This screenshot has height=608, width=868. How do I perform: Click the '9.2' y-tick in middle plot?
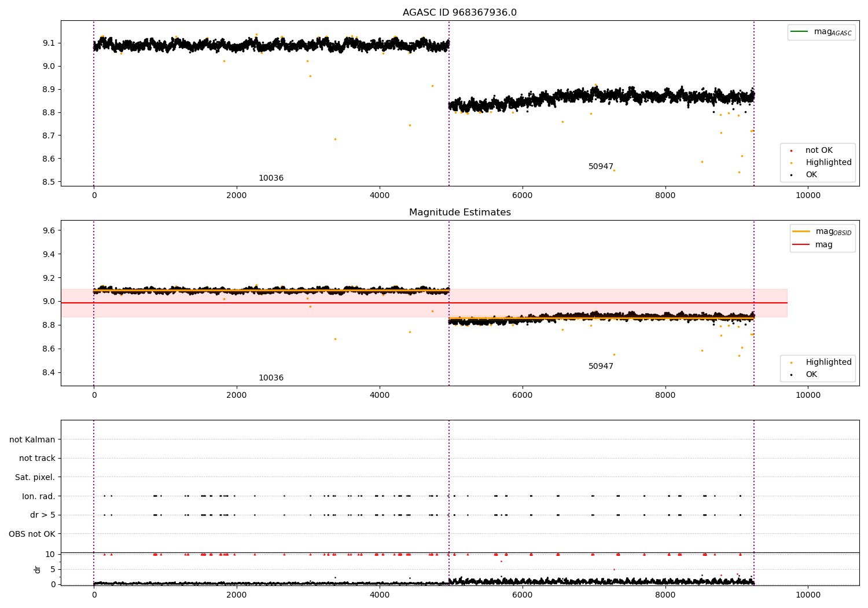pyautogui.click(x=49, y=279)
